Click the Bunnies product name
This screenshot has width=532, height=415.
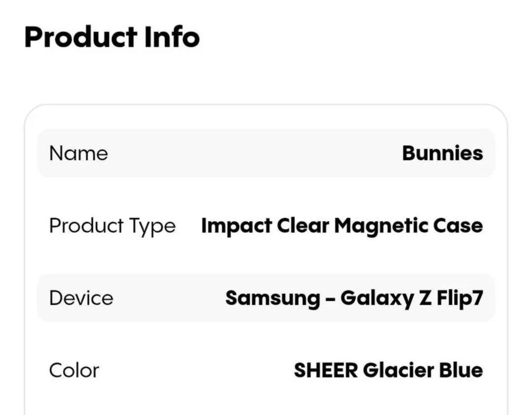[x=442, y=153]
